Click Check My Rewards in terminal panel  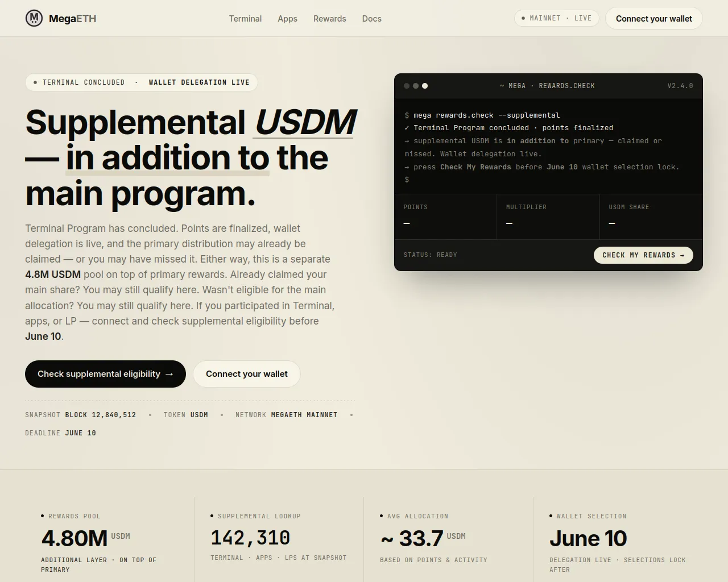click(x=643, y=255)
